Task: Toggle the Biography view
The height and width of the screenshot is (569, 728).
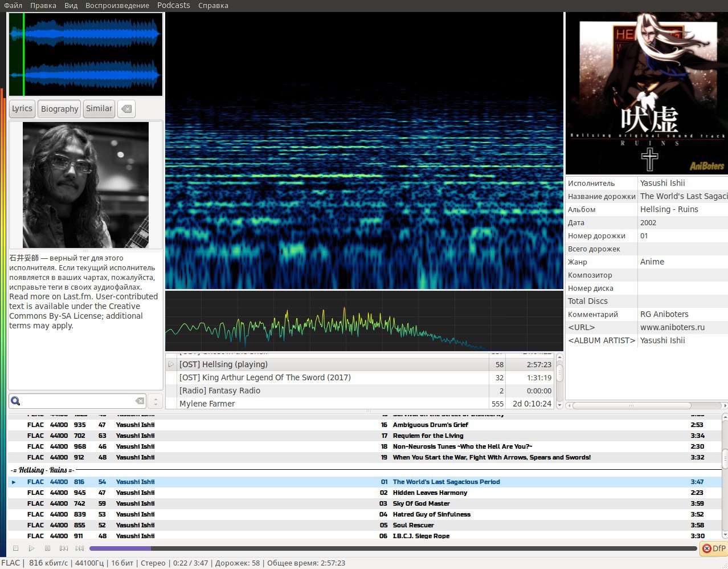Action: point(59,109)
